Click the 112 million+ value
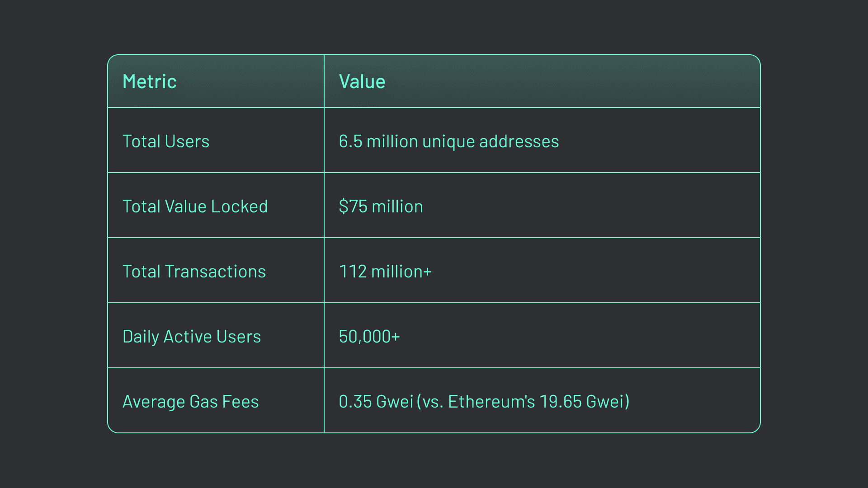Viewport: 868px width, 488px height. click(x=386, y=271)
